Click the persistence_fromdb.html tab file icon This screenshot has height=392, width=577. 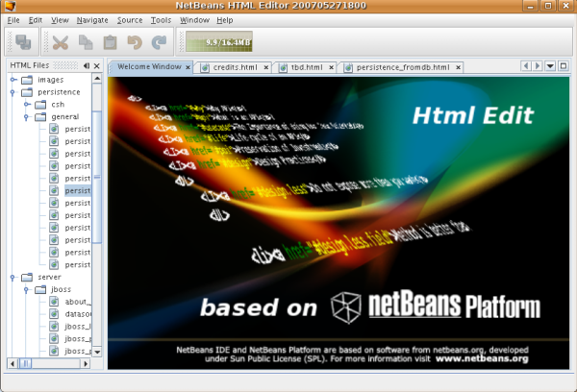348,67
